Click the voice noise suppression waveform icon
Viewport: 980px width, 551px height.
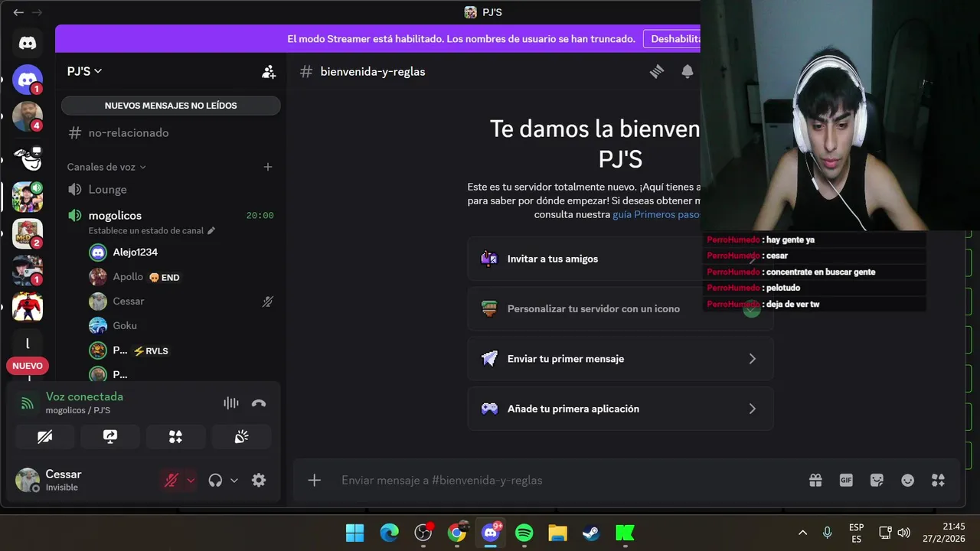point(231,403)
